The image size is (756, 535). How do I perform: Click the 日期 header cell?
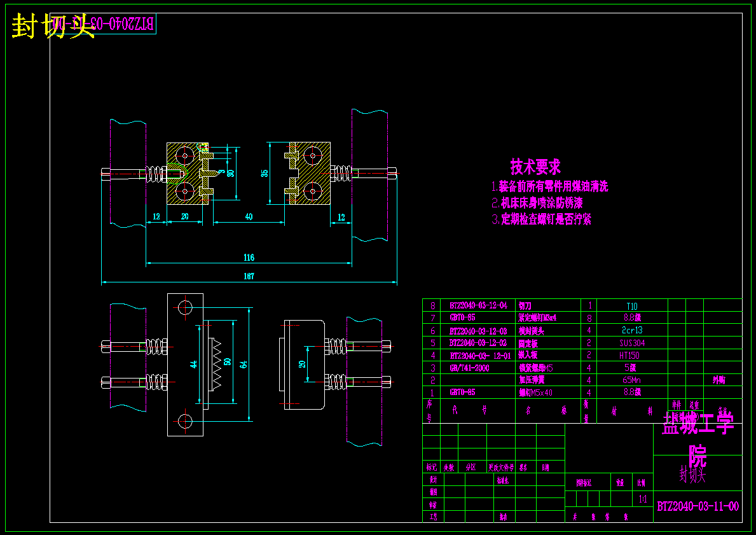click(x=546, y=468)
